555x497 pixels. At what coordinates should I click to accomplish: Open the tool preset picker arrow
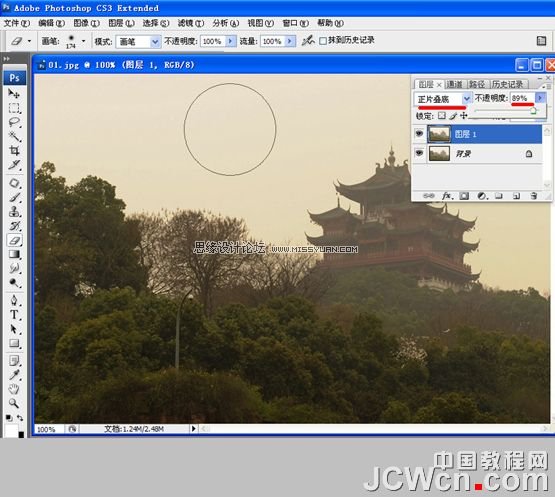point(29,41)
